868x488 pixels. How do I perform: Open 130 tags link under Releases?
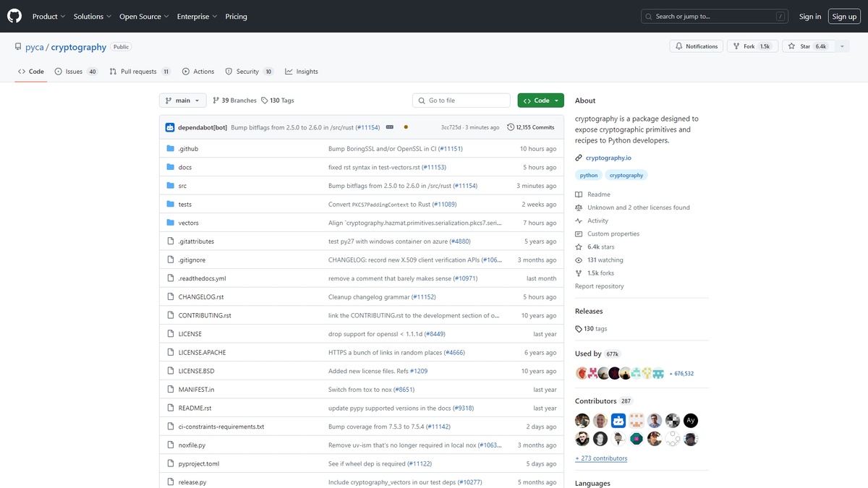592,328
